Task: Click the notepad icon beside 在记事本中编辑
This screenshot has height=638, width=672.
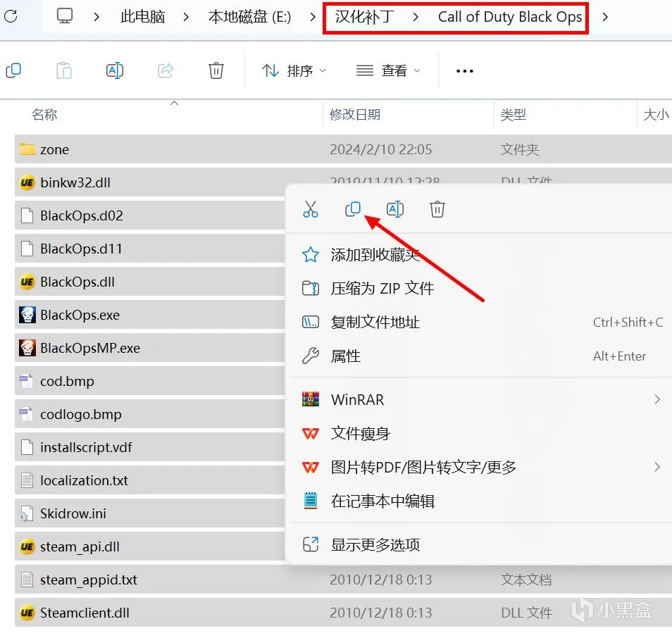Action: click(310, 501)
